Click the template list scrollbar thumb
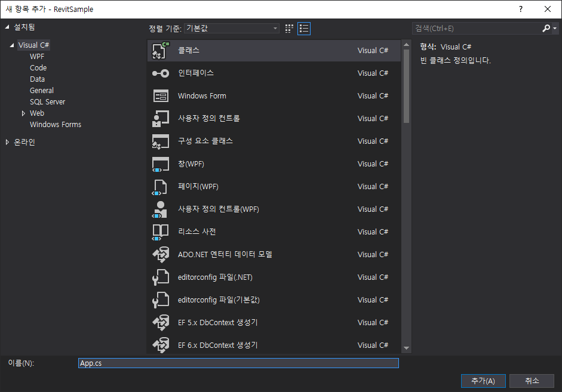Viewport: 562px width, 392px height. point(407,87)
